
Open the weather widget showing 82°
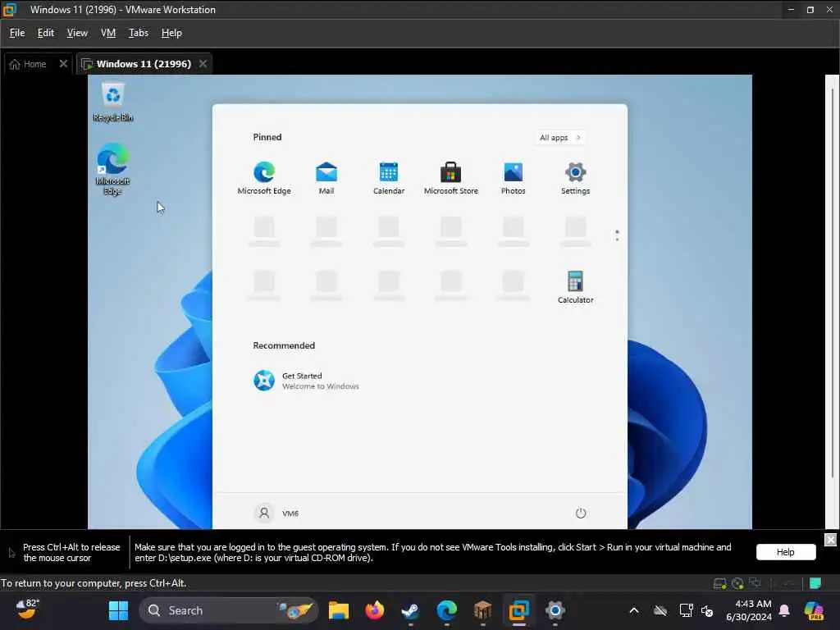click(27, 609)
